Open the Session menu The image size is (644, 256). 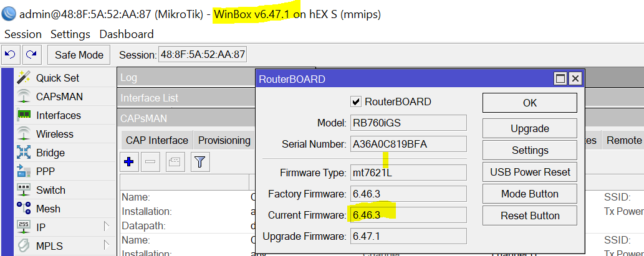pyautogui.click(x=23, y=34)
